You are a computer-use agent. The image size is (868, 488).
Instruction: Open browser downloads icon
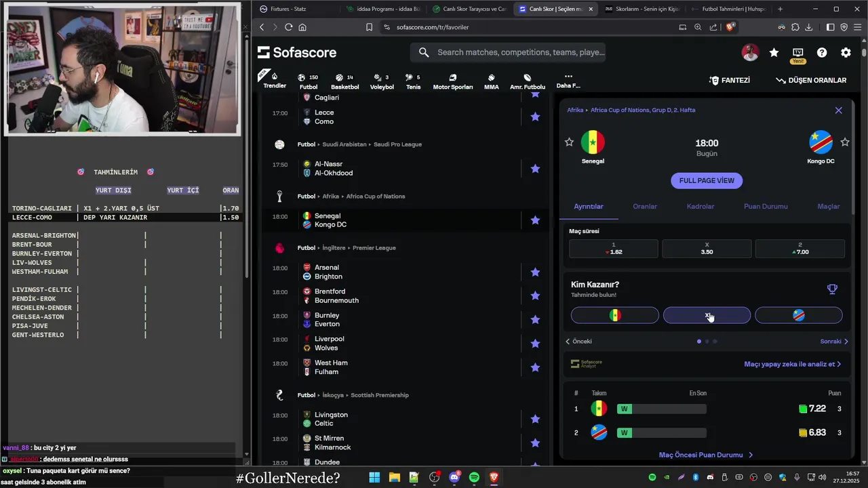coord(809,27)
